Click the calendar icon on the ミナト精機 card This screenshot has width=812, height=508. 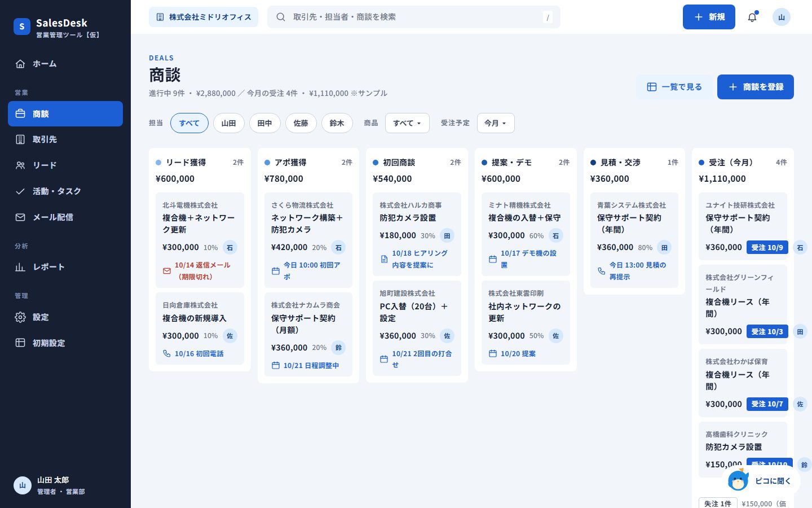[x=493, y=259]
